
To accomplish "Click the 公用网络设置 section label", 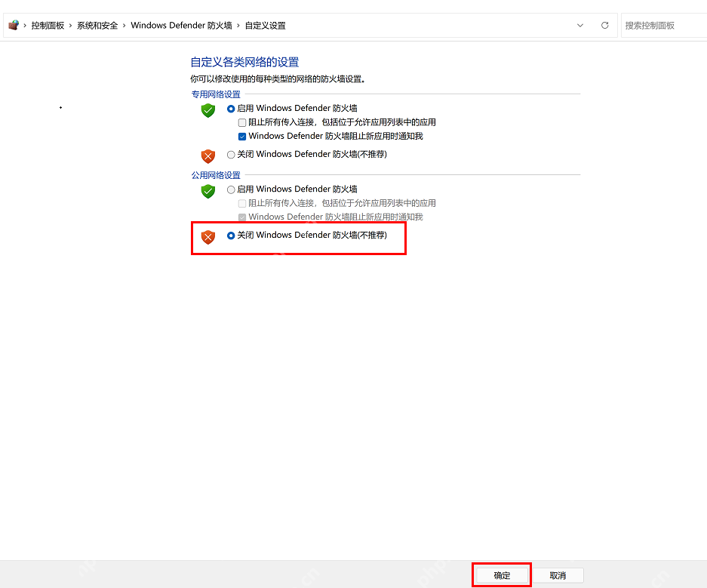I will [216, 175].
